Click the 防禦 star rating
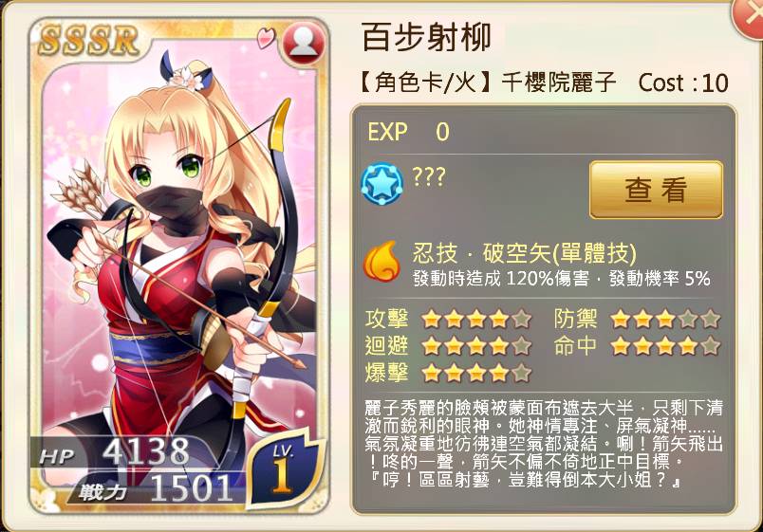Viewport: 763px width, 532px height. 665,320
